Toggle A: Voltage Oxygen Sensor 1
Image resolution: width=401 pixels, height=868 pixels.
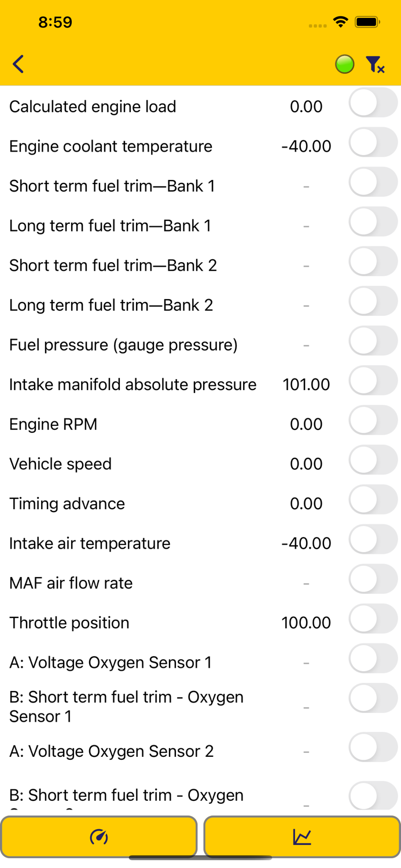click(x=373, y=658)
